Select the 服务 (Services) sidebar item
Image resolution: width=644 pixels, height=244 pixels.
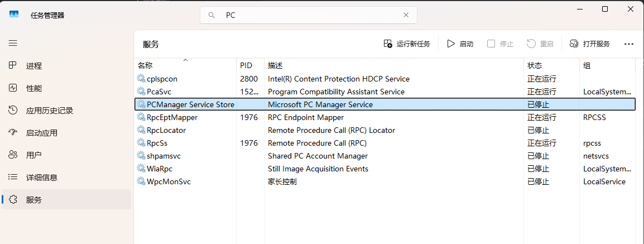(x=33, y=200)
